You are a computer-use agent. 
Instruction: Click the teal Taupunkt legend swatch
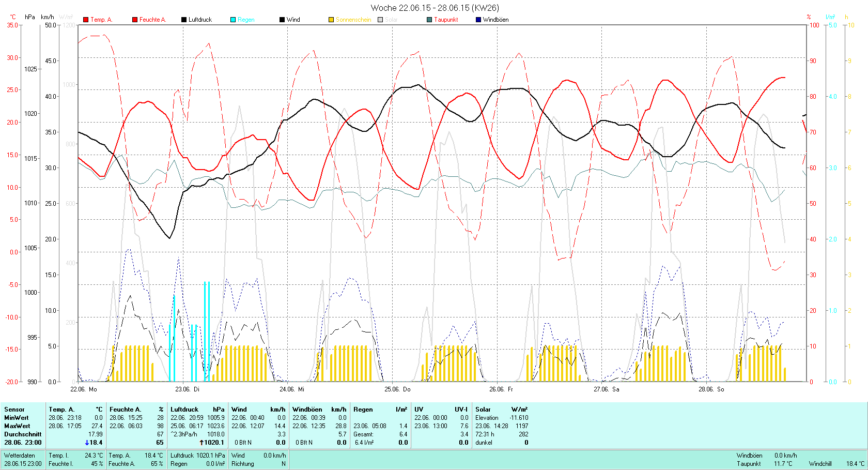click(x=429, y=20)
